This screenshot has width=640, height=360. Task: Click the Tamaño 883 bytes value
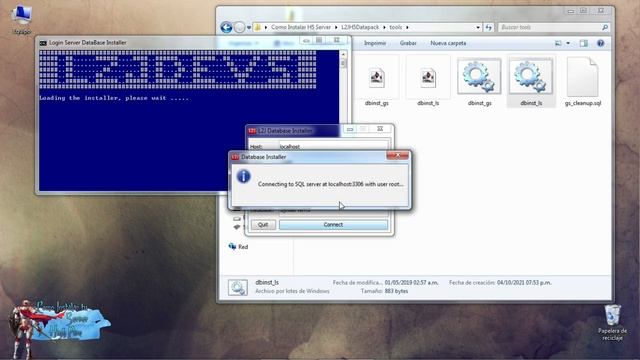(396, 291)
